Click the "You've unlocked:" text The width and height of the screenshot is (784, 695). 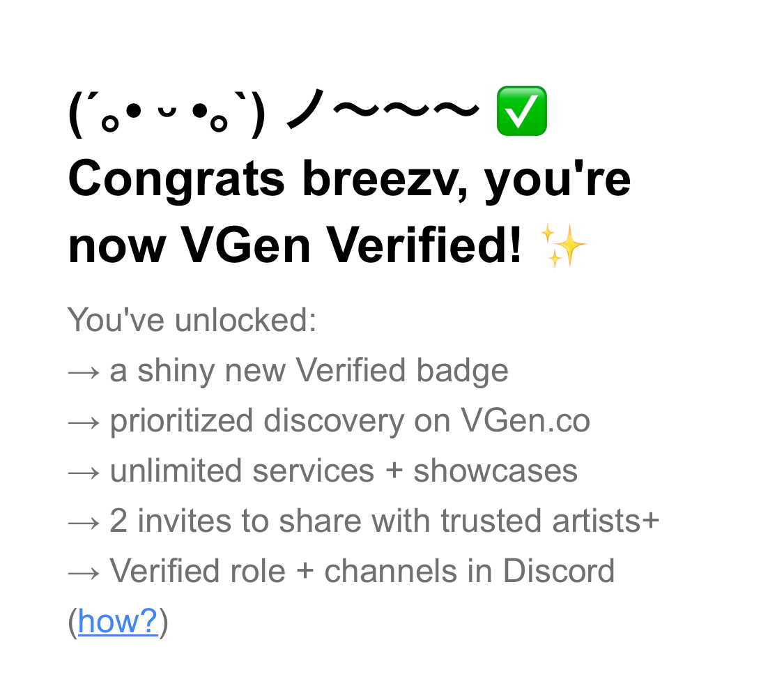(x=192, y=321)
